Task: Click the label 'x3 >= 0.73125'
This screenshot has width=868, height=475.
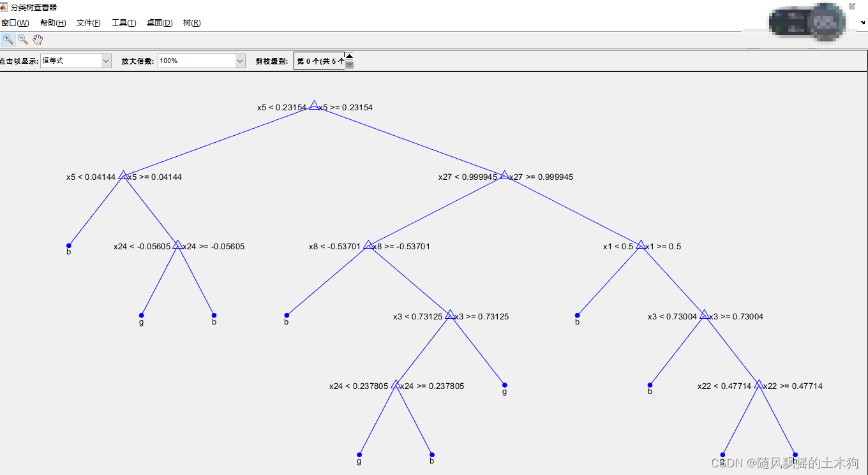Action: point(483,317)
